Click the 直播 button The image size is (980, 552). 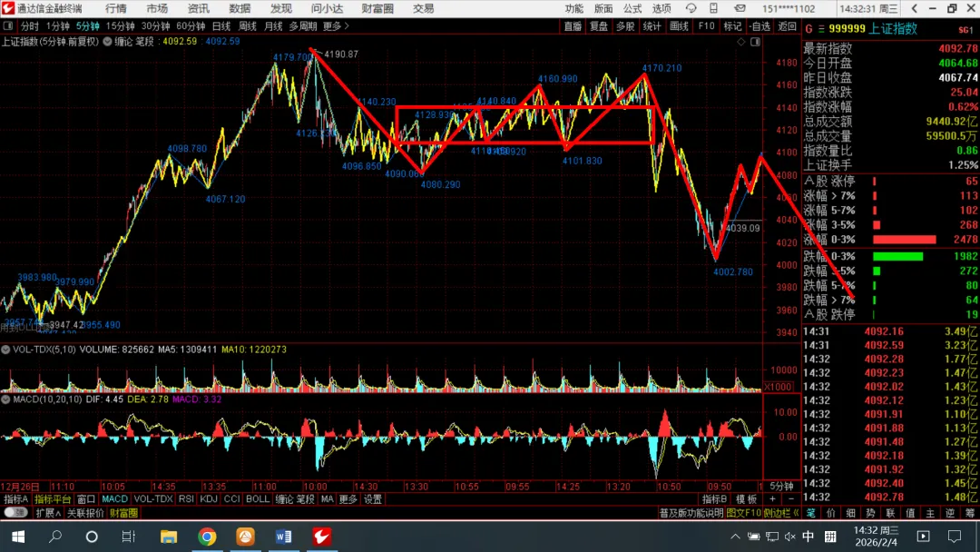tap(573, 26)
